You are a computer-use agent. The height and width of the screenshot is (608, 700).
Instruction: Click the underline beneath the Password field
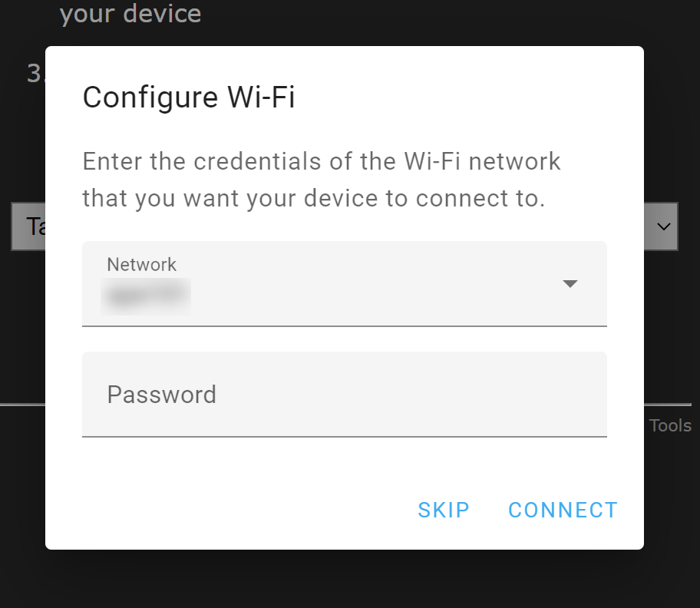[344, 438]
